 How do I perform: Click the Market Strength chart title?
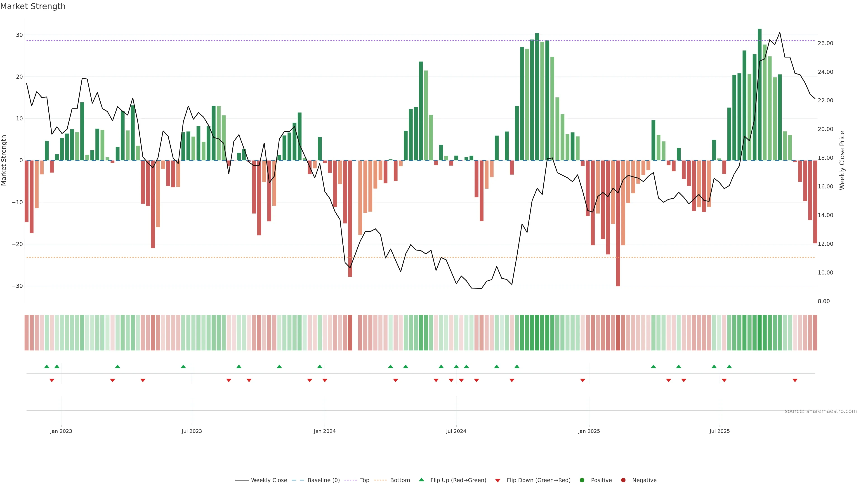(x=33, y=6)
